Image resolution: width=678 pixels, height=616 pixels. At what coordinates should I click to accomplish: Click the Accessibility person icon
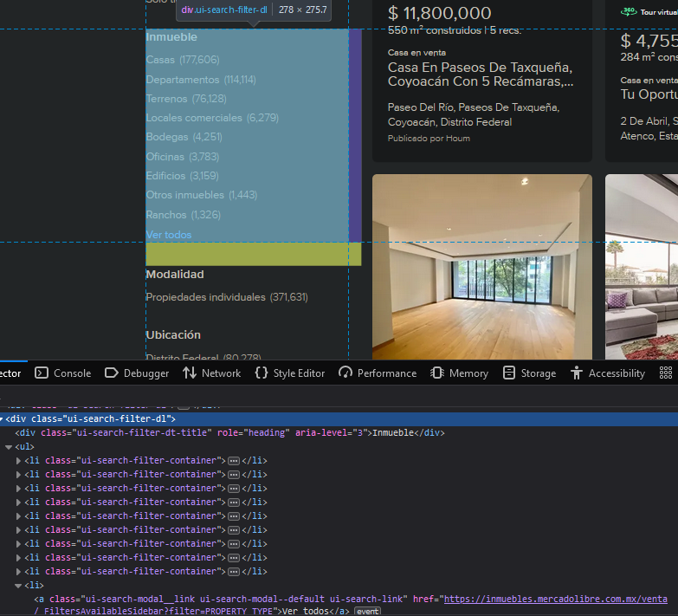click(x=577, y=373)
